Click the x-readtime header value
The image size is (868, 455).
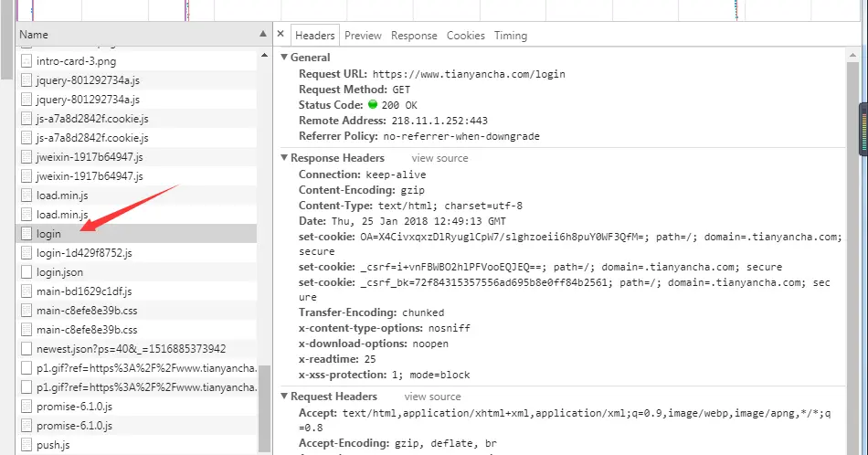(x=370, y=360)
